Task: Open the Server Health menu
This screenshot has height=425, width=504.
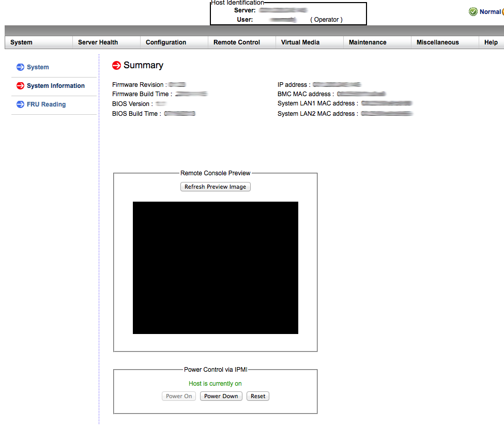Action: [98, 42]
